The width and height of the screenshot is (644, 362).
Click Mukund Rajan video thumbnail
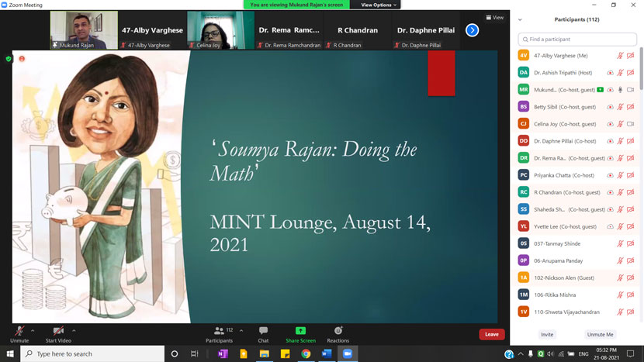point(84,30)
